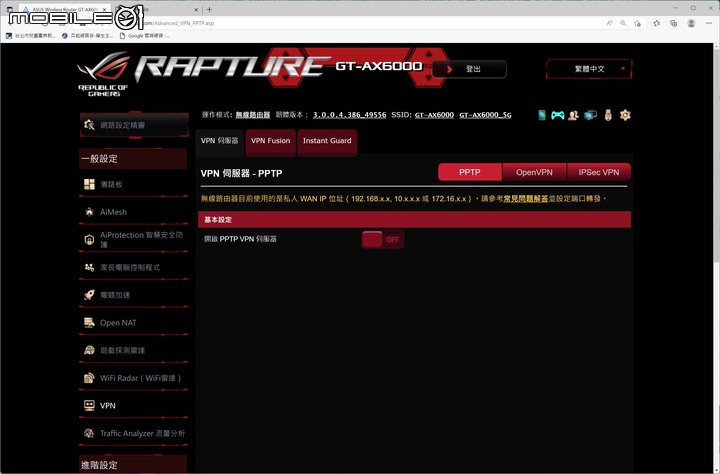Click firmware version 3.0.0.4.386_49556 link
Screen dimensions: 720x474
click(349, 115)
